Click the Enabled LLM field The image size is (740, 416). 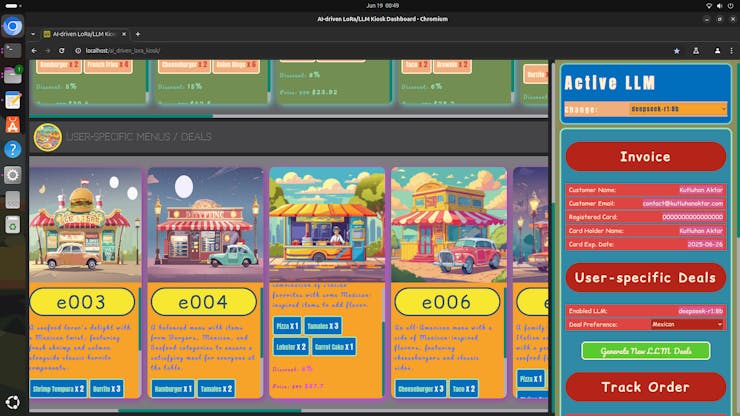(646, 311)
